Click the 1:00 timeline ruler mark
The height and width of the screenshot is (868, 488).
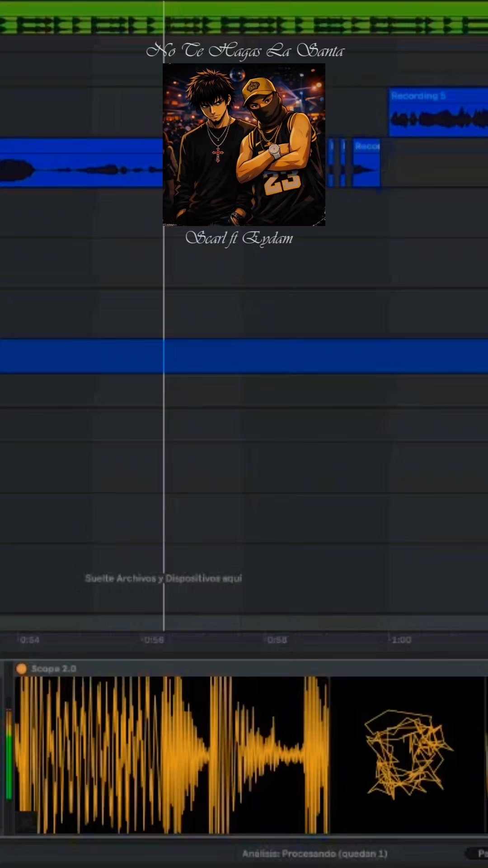[401, 640]
